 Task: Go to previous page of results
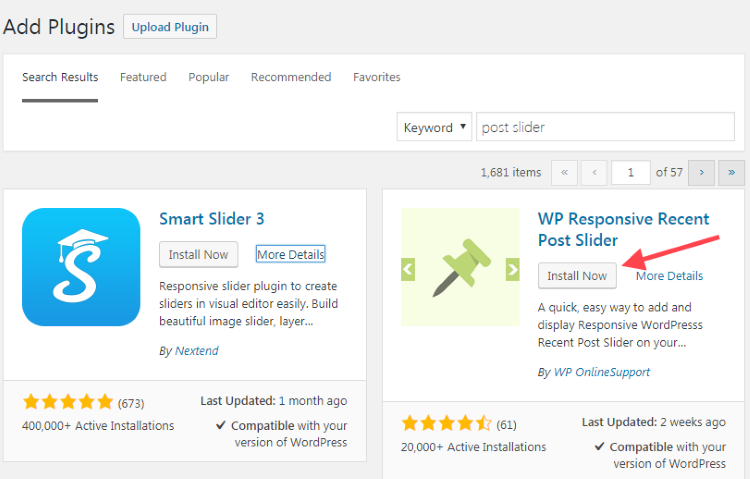pyautogui.click(x=594, y=173)
